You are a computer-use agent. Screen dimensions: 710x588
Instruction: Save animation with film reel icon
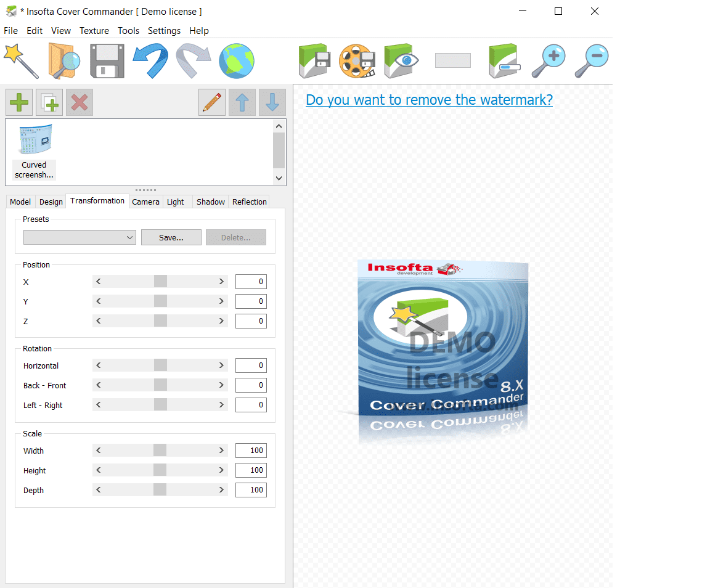(357, 60)
